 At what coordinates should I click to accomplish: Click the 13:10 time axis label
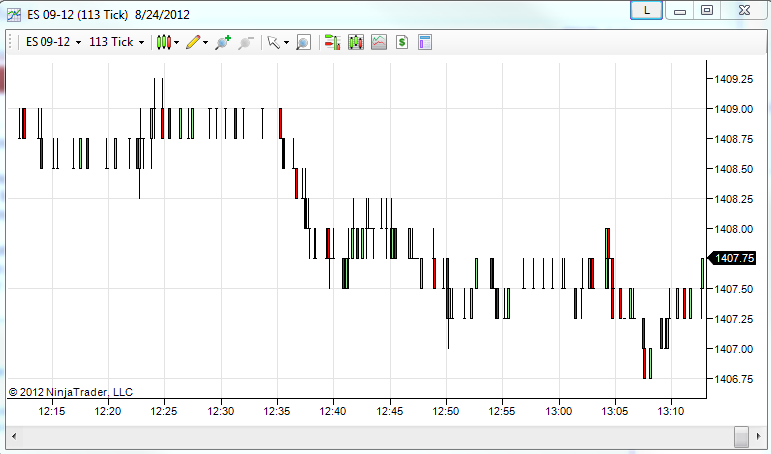(x=671, y=411)
